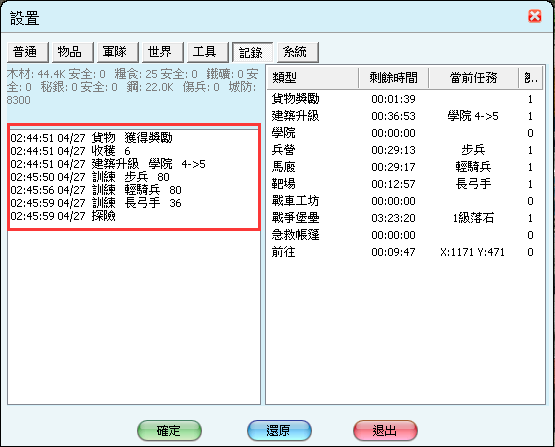Open the 工具 tab
Viewport: 555px width, 447px height.
click(x=208, y=52)
